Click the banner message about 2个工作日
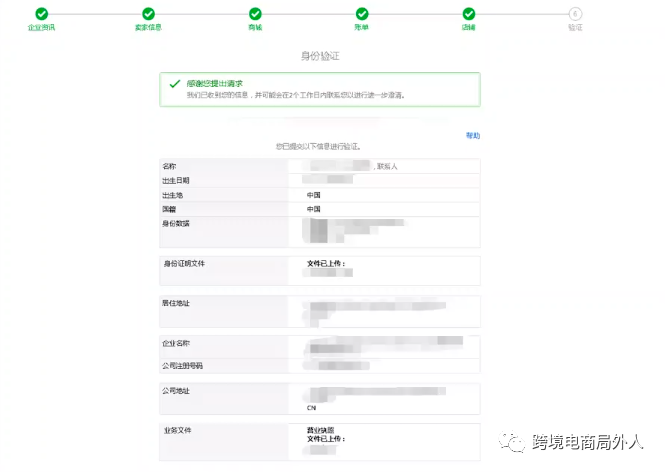 [296, 95]
